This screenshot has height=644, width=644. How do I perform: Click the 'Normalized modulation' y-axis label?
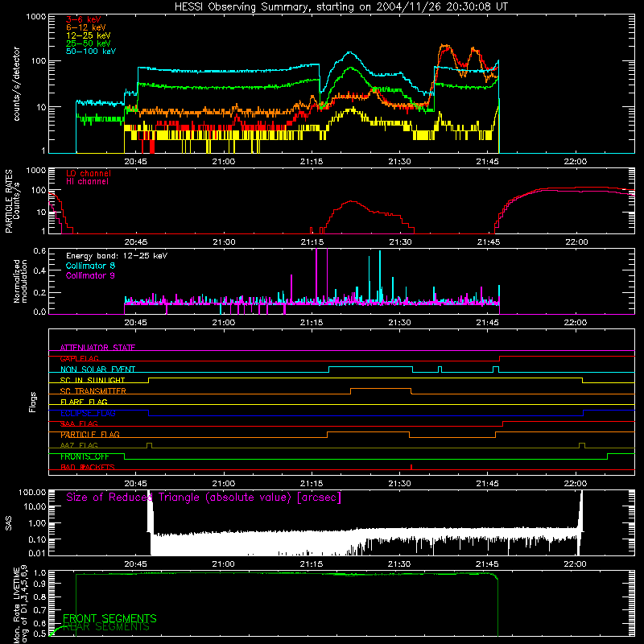click(x=19, y=281)
